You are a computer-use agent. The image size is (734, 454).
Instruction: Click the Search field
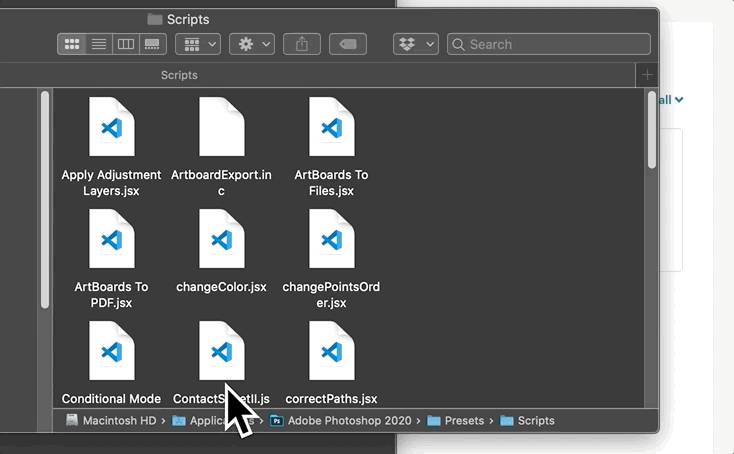[x=549, y=44]
